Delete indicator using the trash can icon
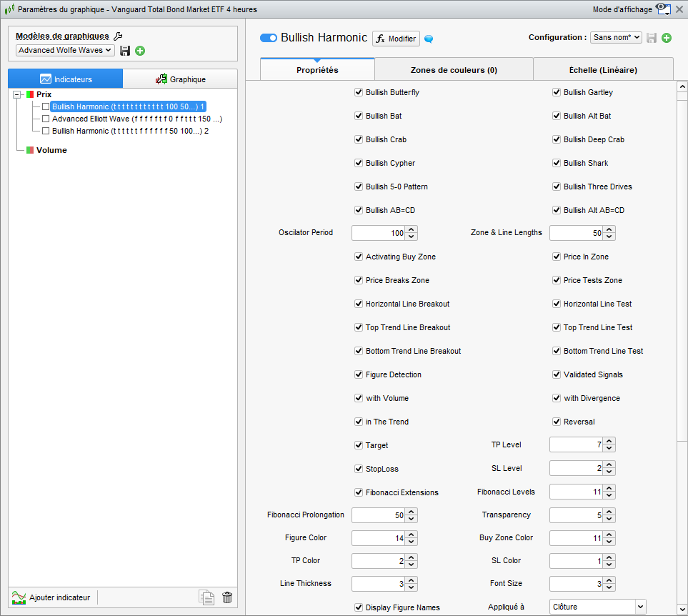This screenshot has width=688, height=616. coord(227,598)
